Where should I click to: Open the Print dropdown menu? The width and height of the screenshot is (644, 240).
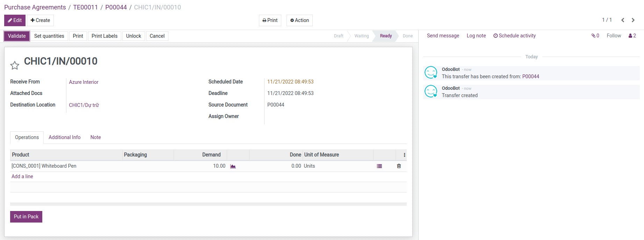pyautogui.click(x=270, y=20)
